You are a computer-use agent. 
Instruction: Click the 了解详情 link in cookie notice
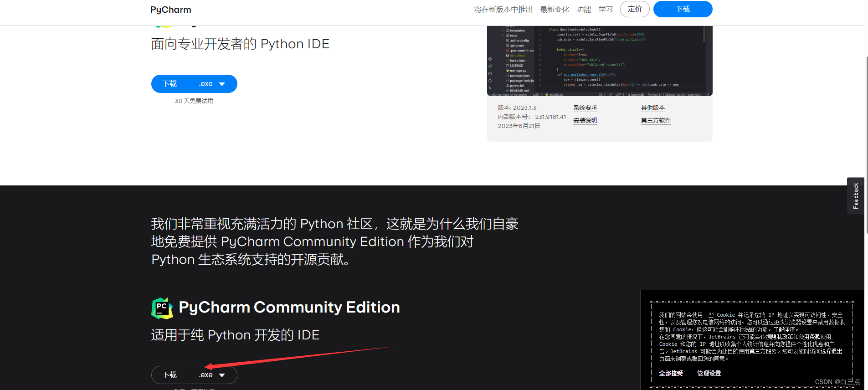coord(784,329)
